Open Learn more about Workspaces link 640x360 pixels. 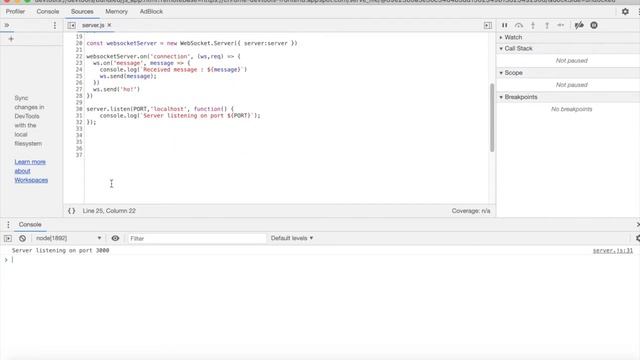coord(31,171)
